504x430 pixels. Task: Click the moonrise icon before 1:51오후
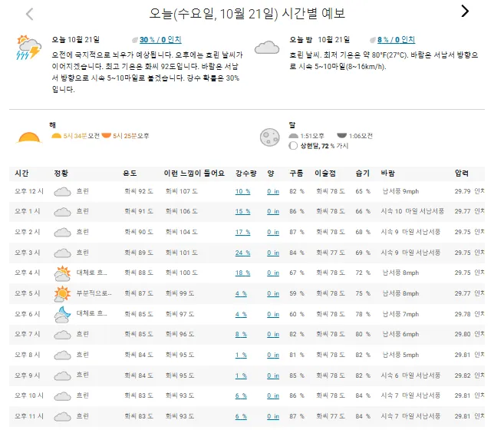pyautogui.click(x=294, y=136)
